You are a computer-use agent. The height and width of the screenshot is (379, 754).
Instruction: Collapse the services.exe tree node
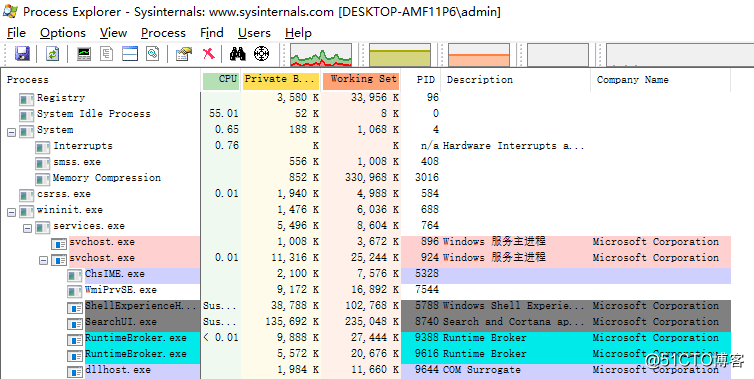27,228
